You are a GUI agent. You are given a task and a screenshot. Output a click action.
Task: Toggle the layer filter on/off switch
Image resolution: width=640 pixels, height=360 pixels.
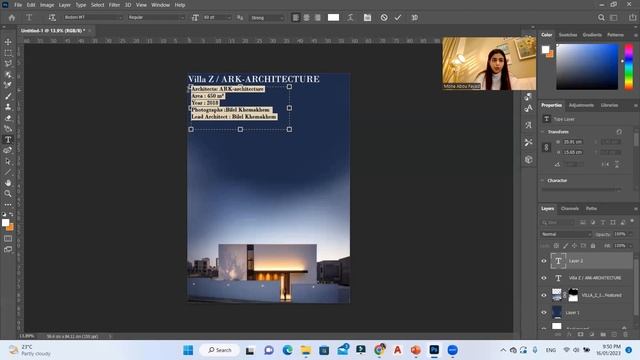click(632, 221)
